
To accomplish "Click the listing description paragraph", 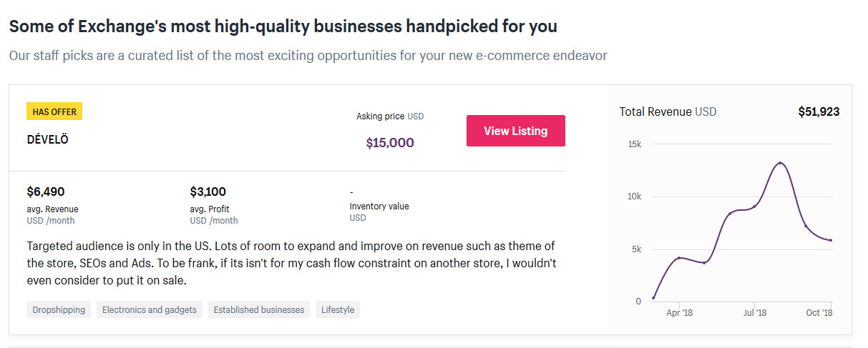I will 291,263.
